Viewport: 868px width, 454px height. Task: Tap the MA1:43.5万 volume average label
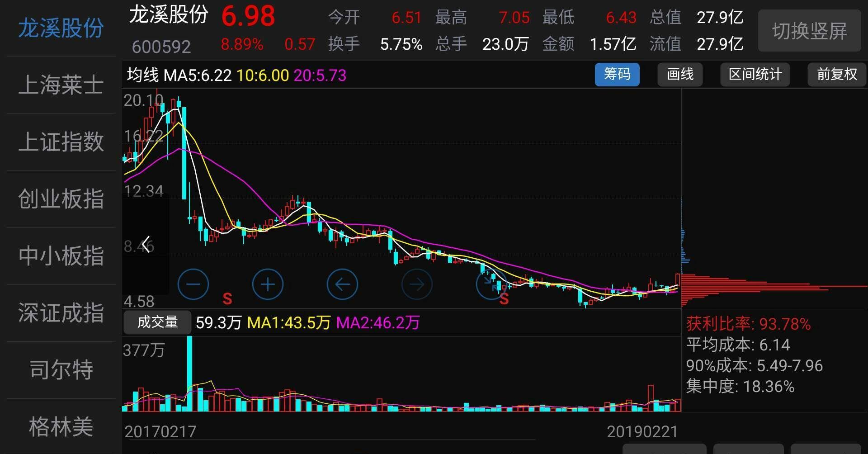289,323
